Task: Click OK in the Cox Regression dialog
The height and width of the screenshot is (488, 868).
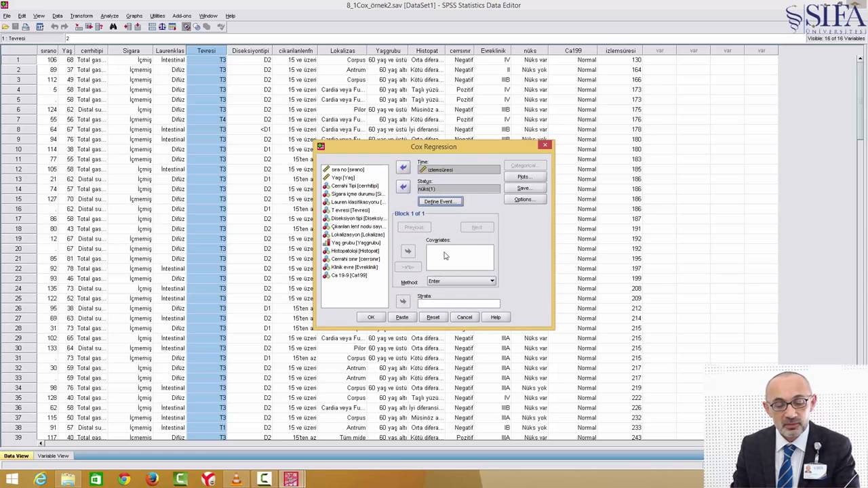Action: click(x=371, y=317)
